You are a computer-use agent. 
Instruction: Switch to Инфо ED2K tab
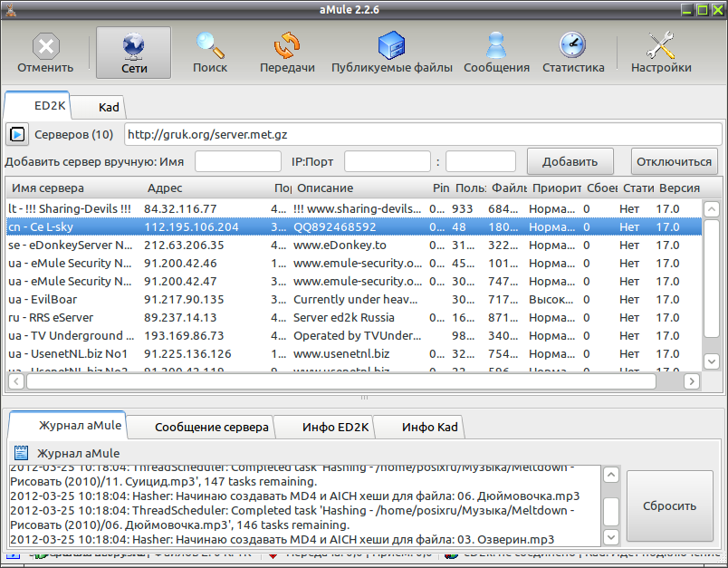click(335, 427)
